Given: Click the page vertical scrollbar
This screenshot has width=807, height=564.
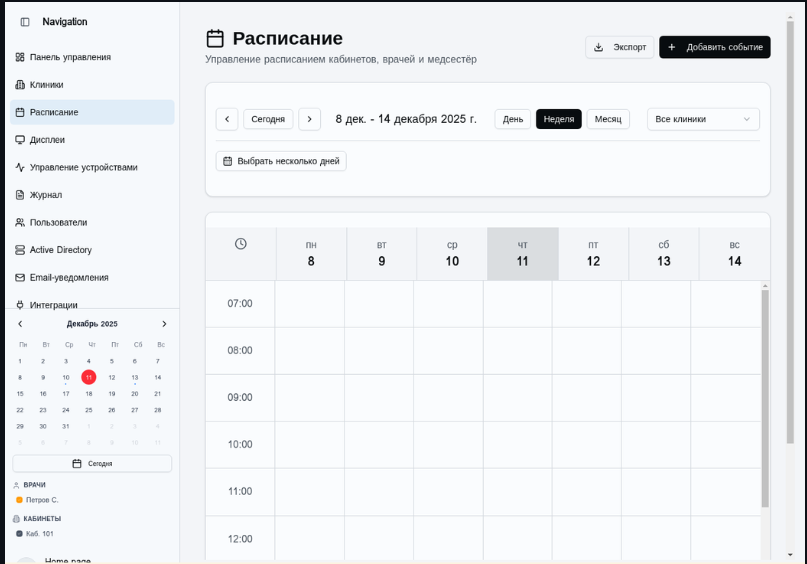Looking at the screenshot, I should click(x=791, y=232).
